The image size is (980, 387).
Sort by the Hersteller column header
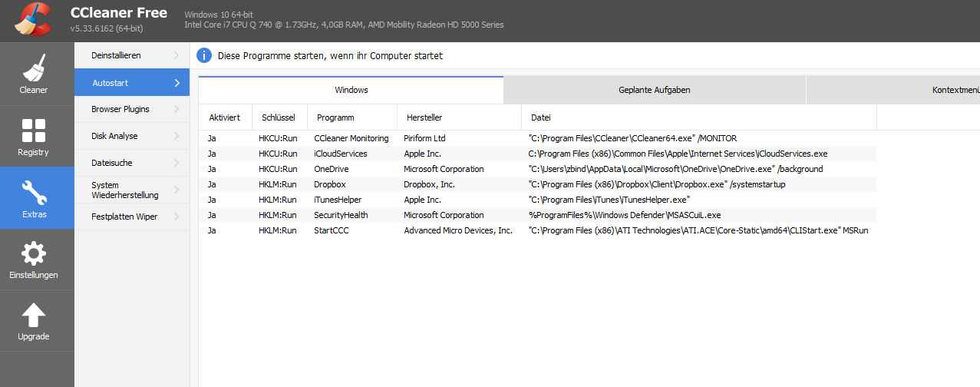point(459,117)
